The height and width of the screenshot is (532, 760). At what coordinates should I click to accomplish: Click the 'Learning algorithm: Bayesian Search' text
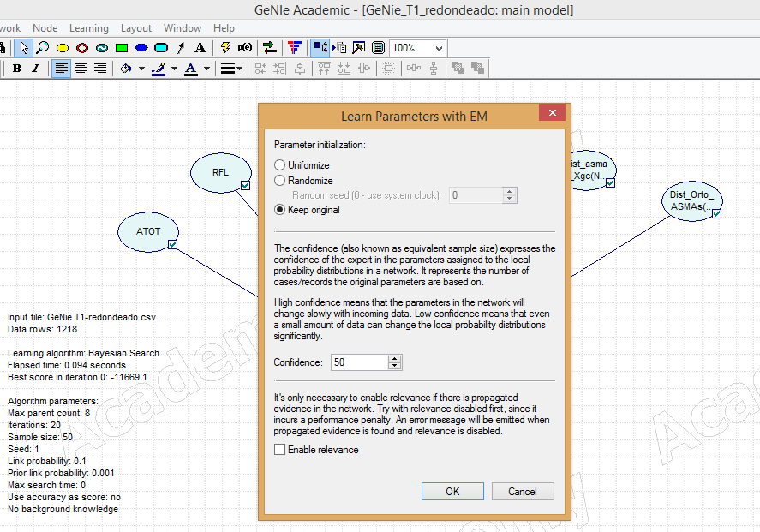(83, 353)
